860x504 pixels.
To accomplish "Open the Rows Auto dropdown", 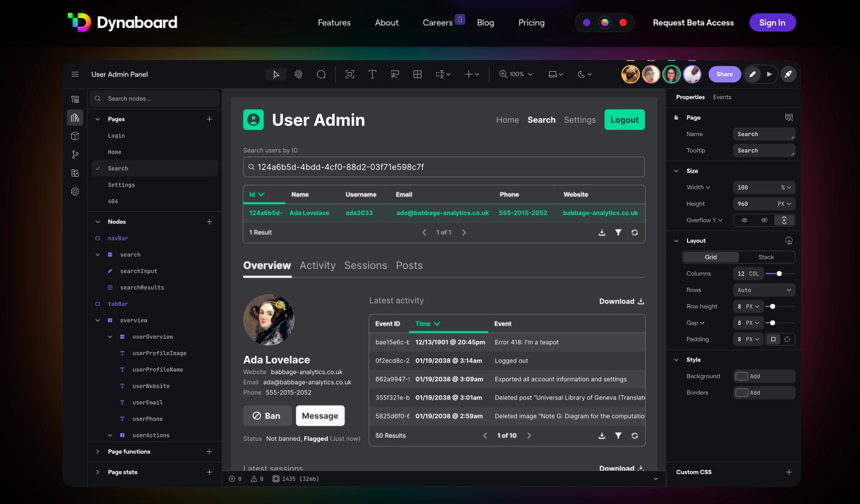I will 764,290.
